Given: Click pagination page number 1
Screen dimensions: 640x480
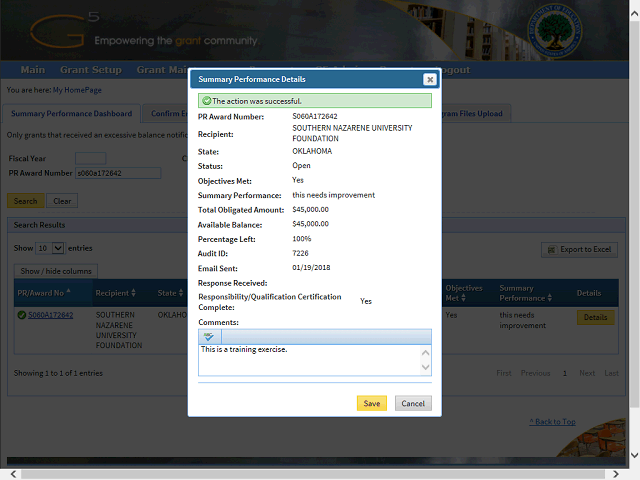Looking at the screenshot, I should tap(565, 373).
